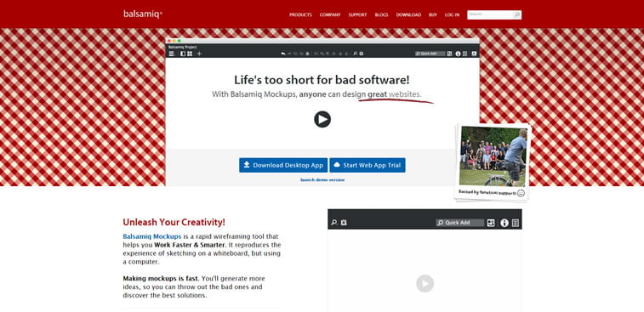
Task: Open the hamburger menu in hero mockup toolbar
Action: tap(171, 54)
